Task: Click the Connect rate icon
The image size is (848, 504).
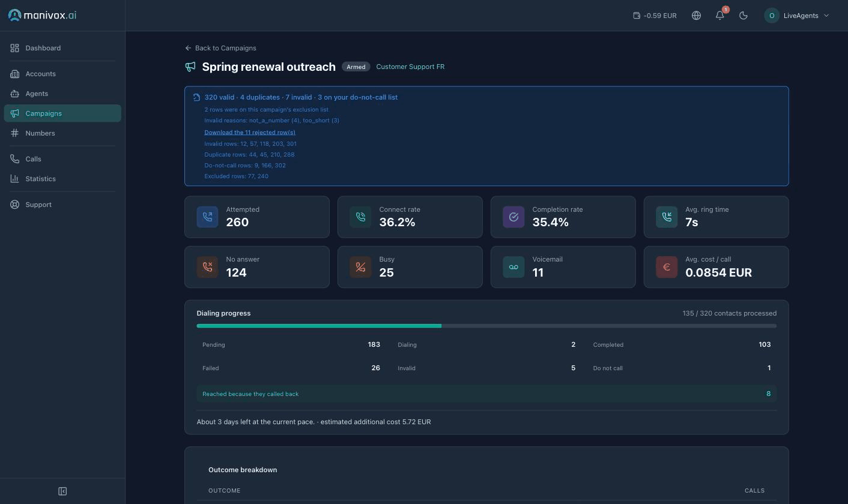Action: (x=360, y=217)
